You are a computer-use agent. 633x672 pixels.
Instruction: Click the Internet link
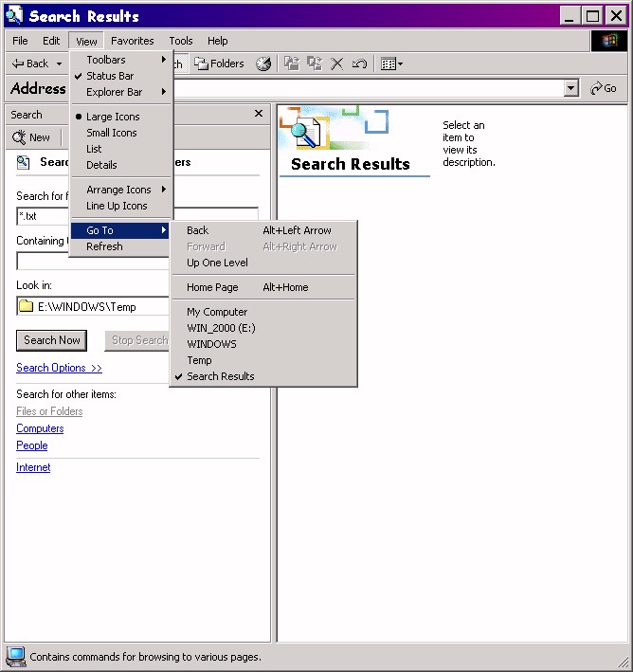(x=33, y=467)
